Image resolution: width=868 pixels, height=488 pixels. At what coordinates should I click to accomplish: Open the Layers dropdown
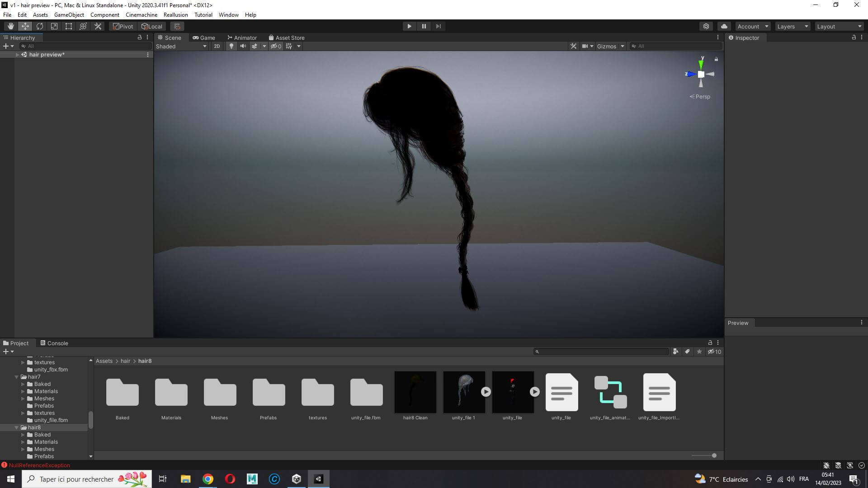[792, 26]
